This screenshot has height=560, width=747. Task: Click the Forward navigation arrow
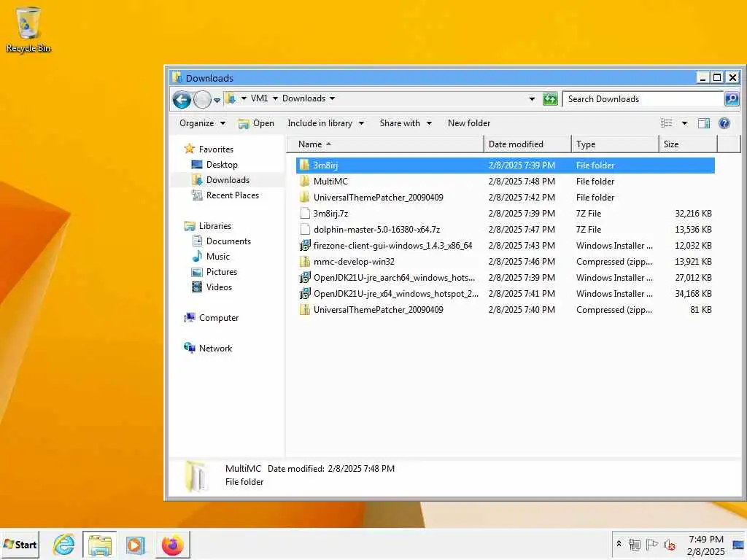[x=202, y=99]
